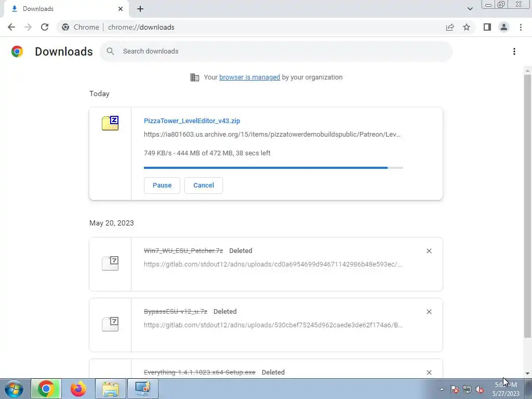This screenshot has width=532, height=399.
Task: Open Chrome main three-dot menu
Action: [521, 27]
